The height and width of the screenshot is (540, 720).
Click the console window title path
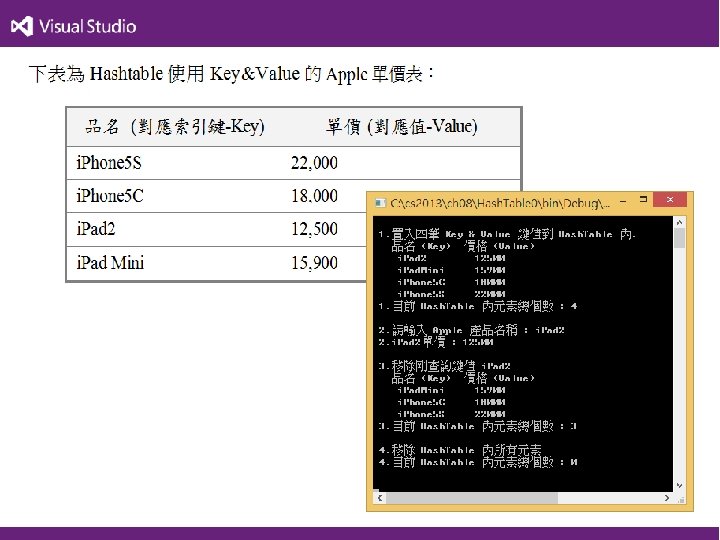pyautogui.click(x=500, y=203)
